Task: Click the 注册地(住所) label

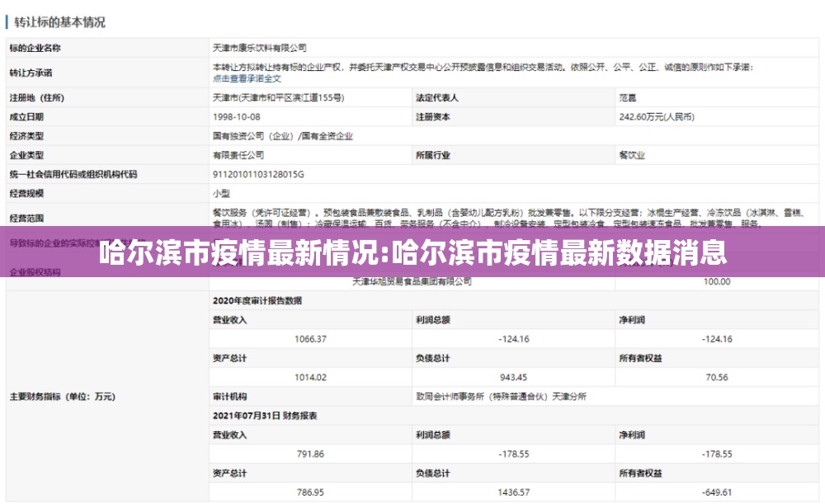Action: pyautogui.click(x=37, y=97)
